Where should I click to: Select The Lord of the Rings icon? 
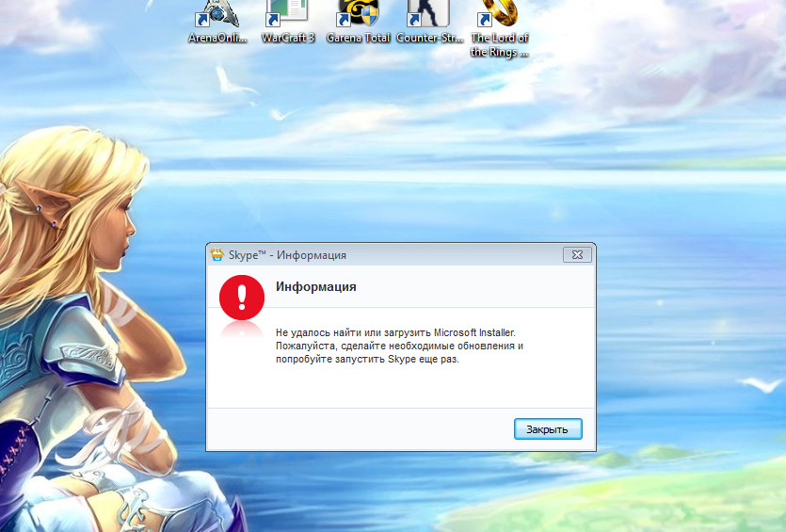(499, 13)
